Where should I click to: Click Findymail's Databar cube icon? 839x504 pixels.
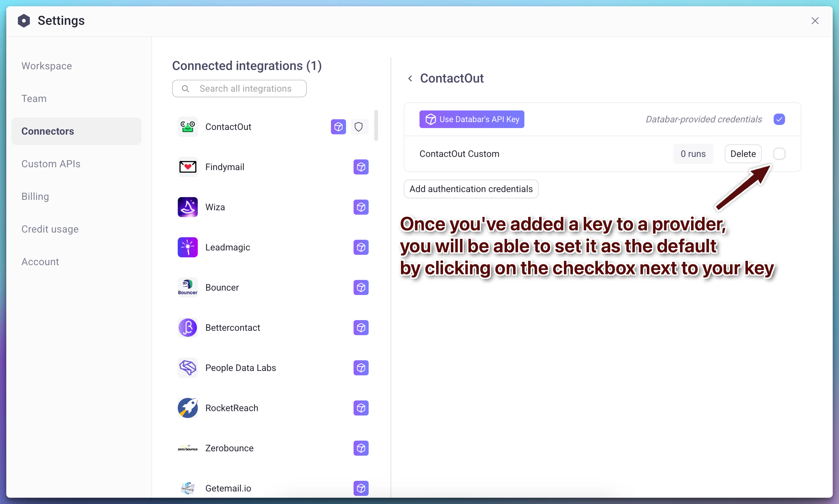tap(361, 167)
